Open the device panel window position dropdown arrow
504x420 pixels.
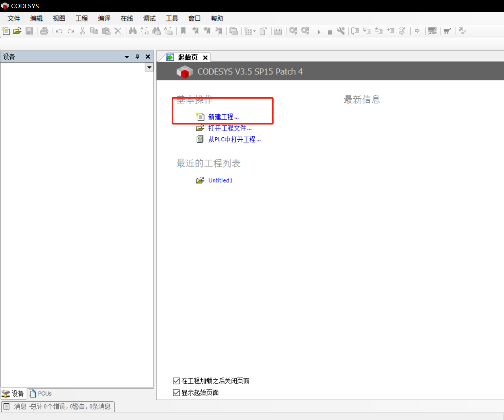127,57
